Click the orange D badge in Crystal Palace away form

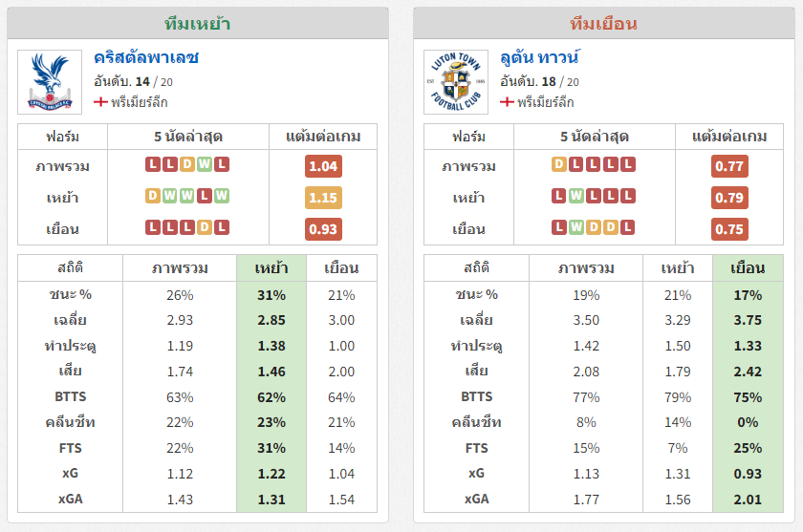(x=205, y=227)
